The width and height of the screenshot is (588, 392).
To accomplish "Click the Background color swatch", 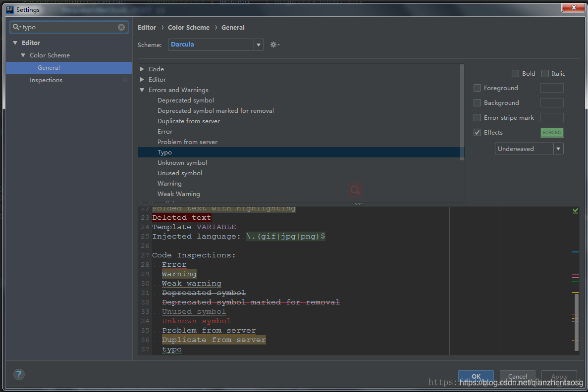I will click(552, 102).
